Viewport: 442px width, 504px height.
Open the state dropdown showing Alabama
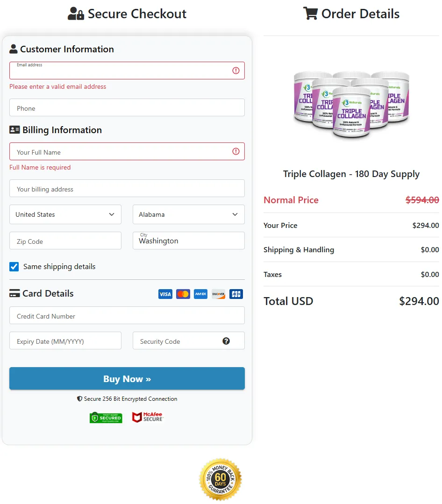[188, 214]
